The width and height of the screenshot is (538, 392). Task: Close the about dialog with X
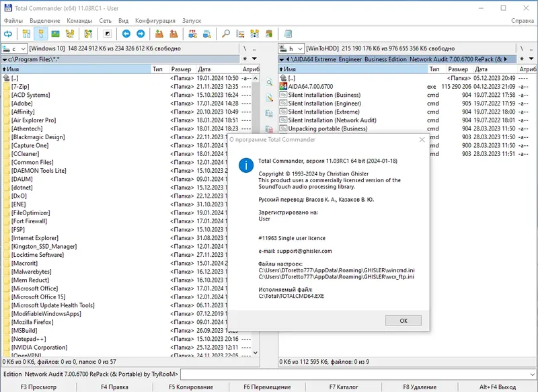(422, 140)
